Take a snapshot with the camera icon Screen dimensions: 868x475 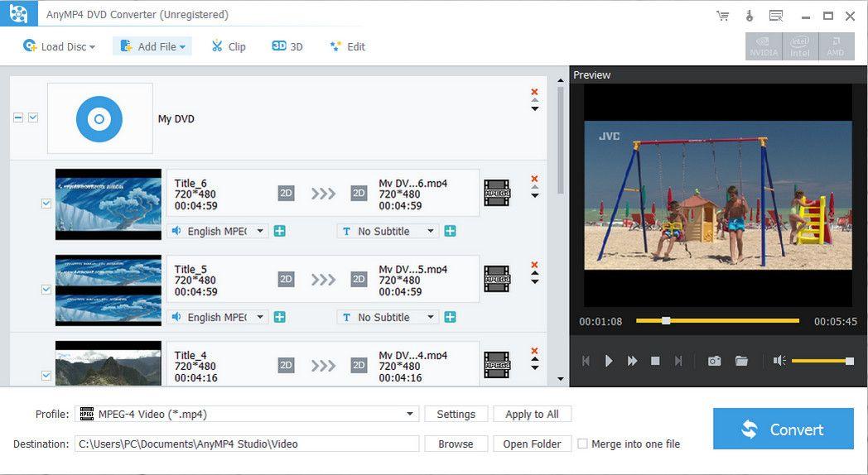[714, 361]
